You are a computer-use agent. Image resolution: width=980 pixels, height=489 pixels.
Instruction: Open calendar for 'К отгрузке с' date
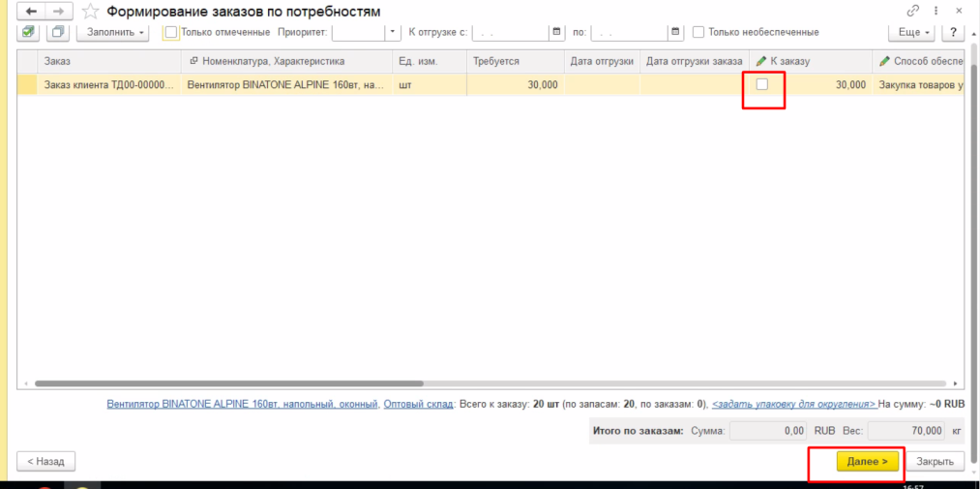[556, 32]
